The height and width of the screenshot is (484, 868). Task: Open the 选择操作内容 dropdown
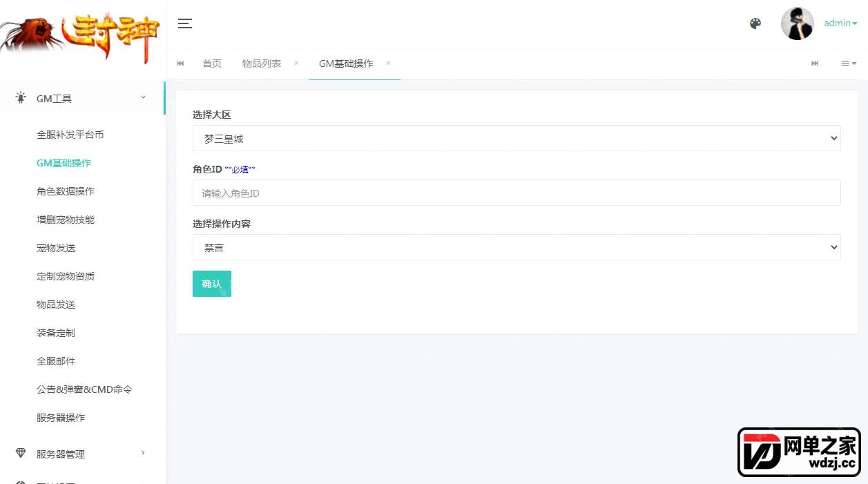coord(517,247)
